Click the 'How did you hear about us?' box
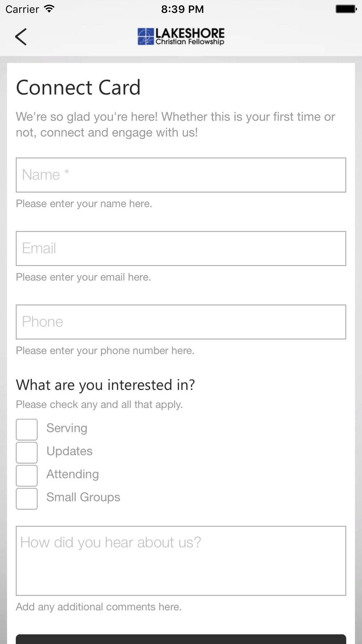Viewport: 362px width, 644px height. [181, 560]
